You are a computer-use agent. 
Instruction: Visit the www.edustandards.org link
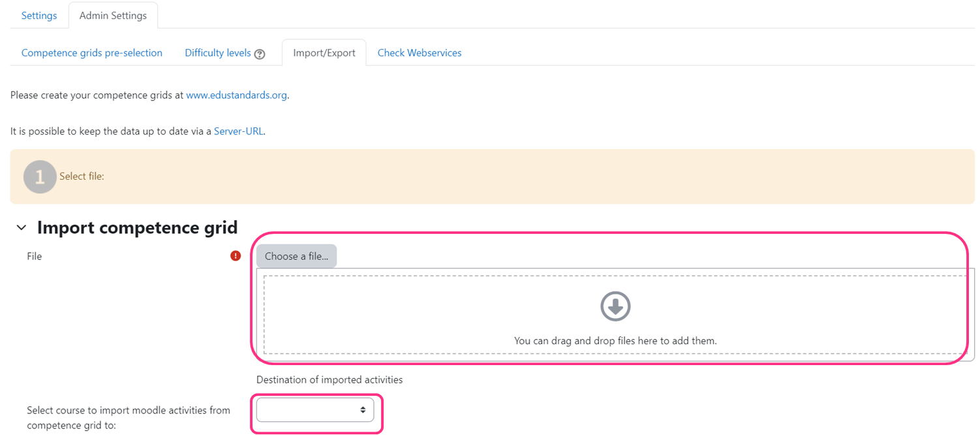(237, 95)
